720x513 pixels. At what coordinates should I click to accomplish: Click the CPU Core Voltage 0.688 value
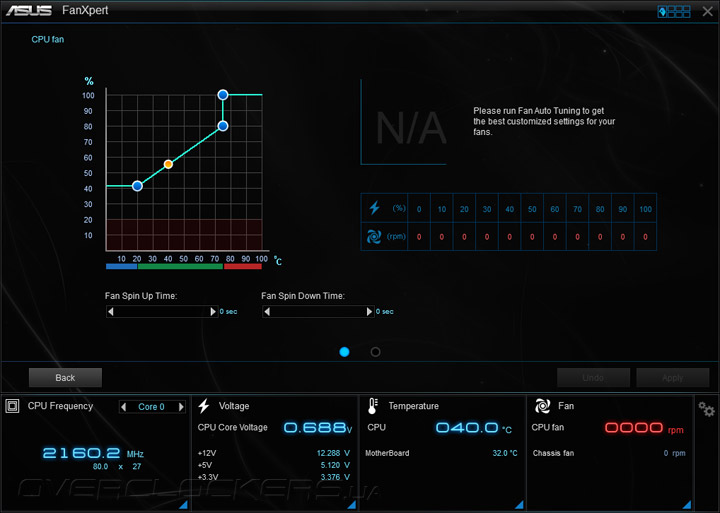(318, 428)
